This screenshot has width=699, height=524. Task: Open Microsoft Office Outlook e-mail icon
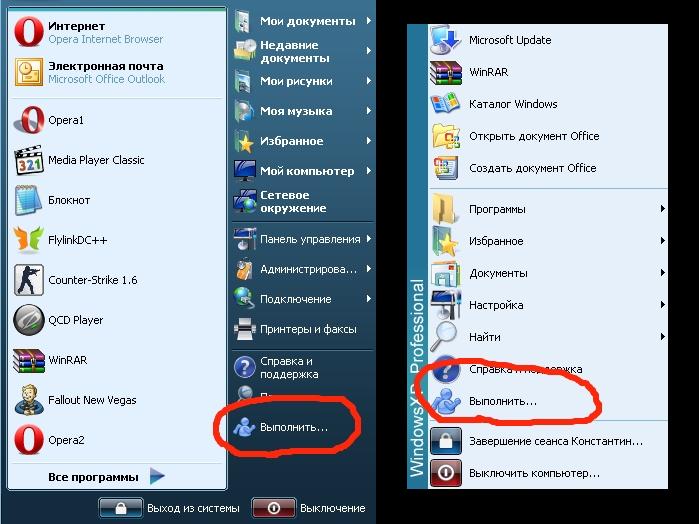(29, 72)
